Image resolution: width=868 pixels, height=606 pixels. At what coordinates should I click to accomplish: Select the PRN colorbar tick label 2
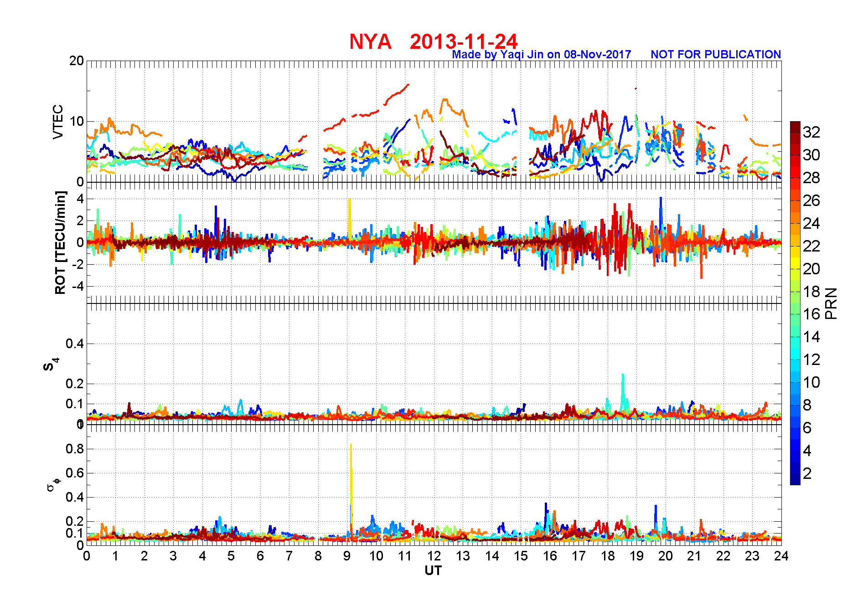pyautogui.click(x=807, y=473)
